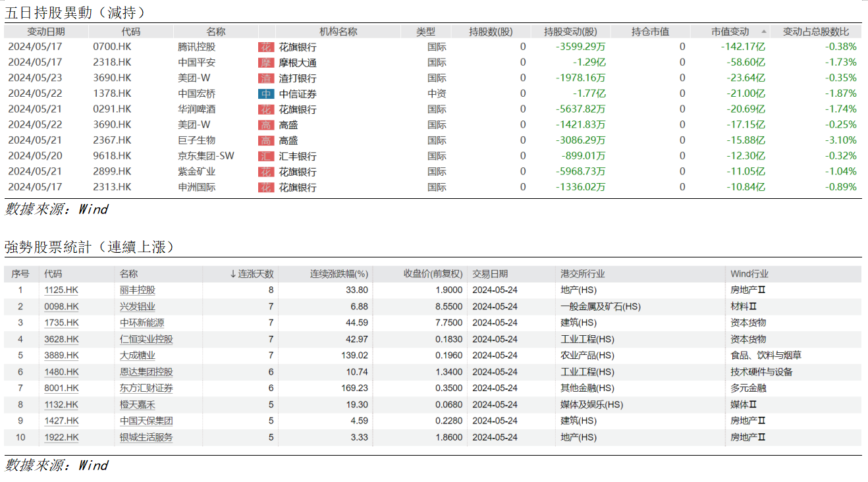Select the 中国平安 name cell

196,63
